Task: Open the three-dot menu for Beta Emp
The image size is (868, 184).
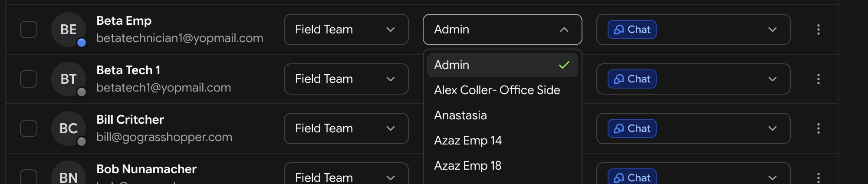Action: [818, 30]
